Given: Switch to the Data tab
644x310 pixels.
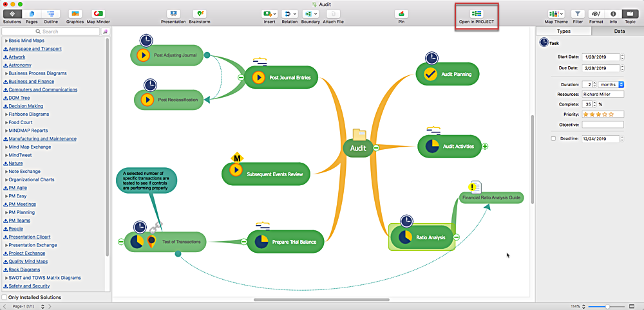Looking at the screenshot, I should pos(619,31).
